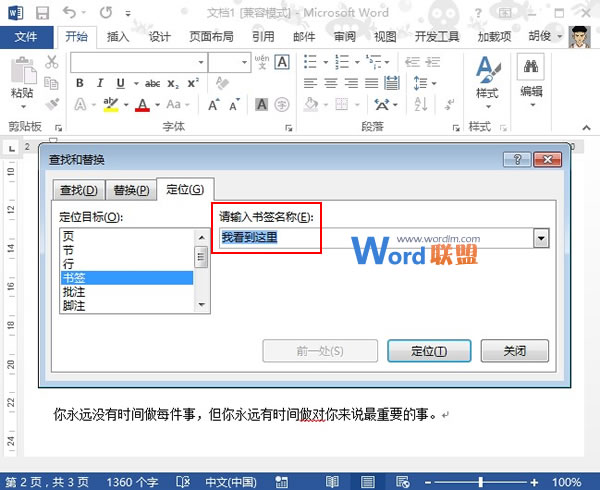
Task: Click the zoom slider handle in status bar
Action: tap(481, 482)
